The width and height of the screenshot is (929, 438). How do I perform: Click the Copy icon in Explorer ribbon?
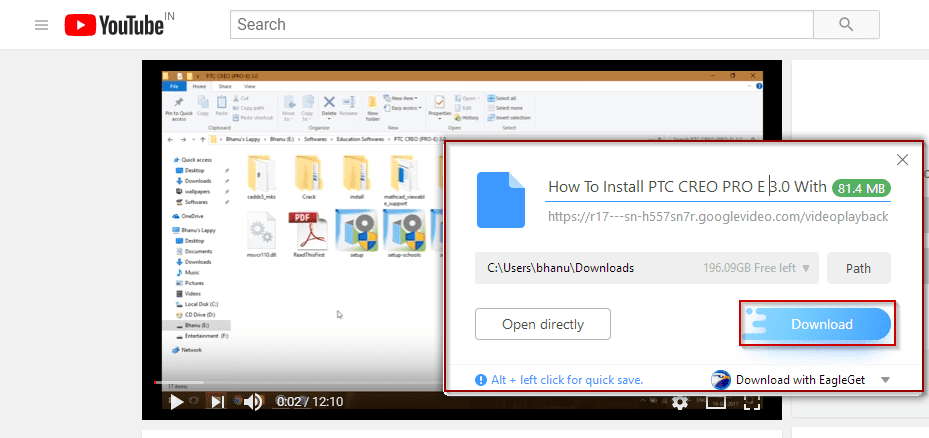[x=203, y=105]
